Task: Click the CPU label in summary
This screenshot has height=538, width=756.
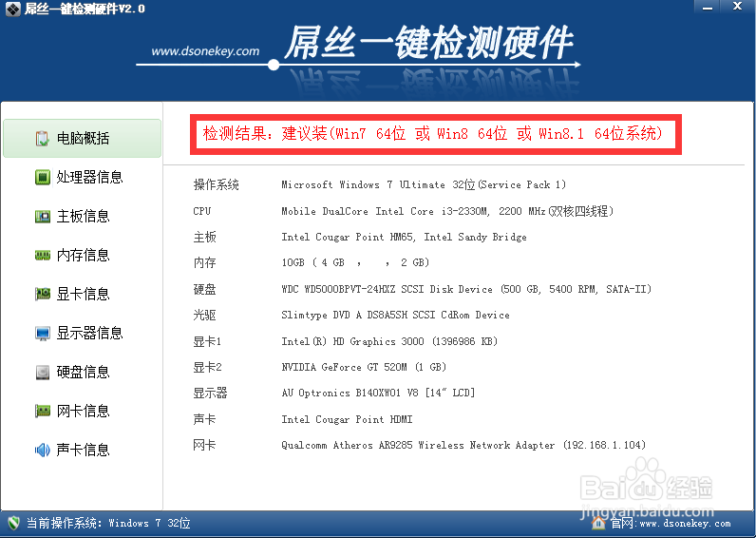Action: pos(202,211)
